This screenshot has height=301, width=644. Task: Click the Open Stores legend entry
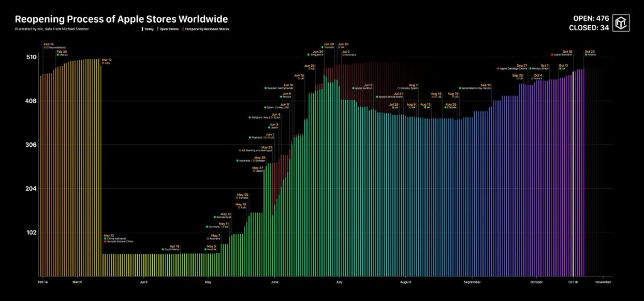click(169, 30)
